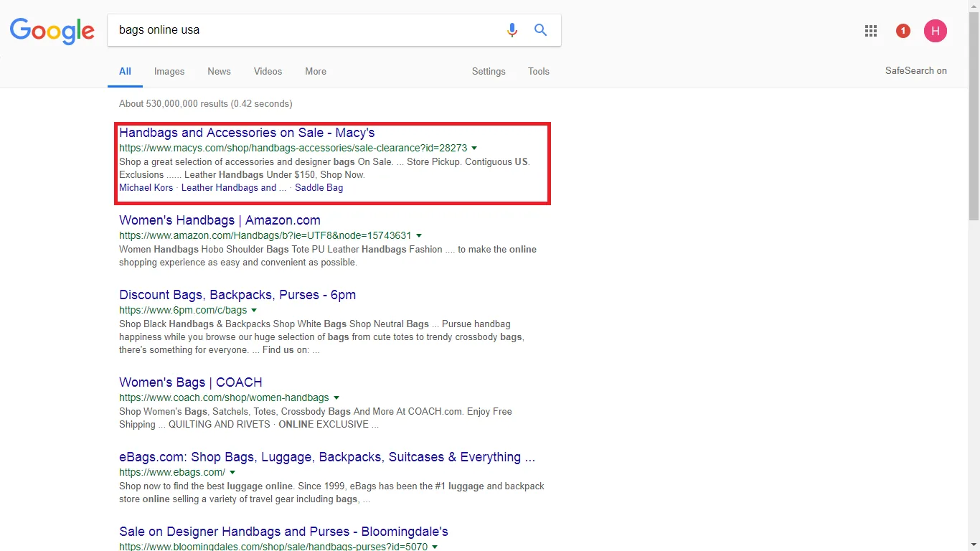This screenshot has width=980, height=551.
Task: Open the arrow menu next to Amazon's URL
Action: pyautogui.click(x=419, y=235)
